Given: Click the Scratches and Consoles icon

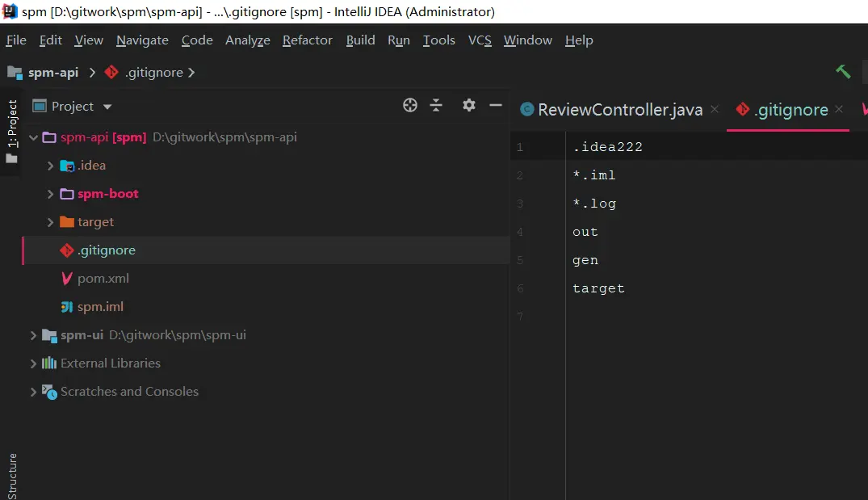Looking at the screenshot, I should click(49, 392).
